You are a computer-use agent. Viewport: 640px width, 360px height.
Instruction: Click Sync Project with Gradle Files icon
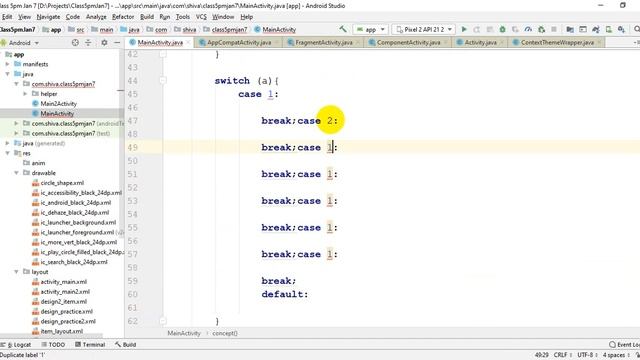click(596, 29)
